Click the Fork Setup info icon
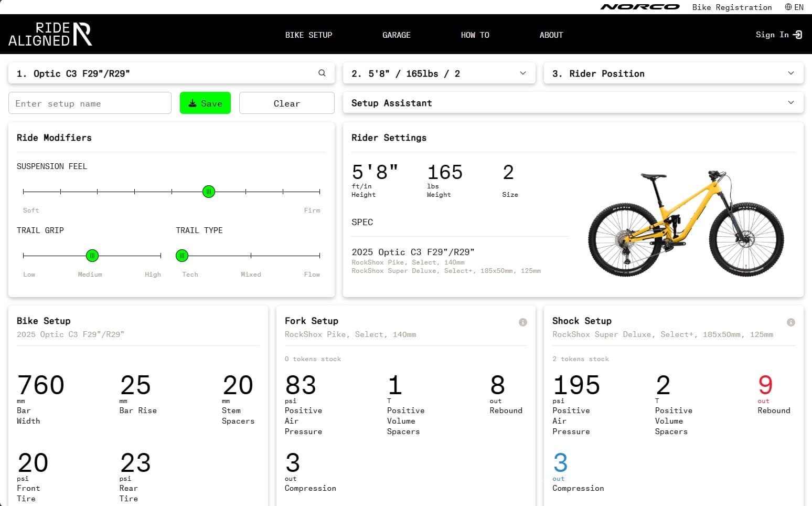Image resolution: width=812 pixels, height=506 pixels. click(523, 322)
